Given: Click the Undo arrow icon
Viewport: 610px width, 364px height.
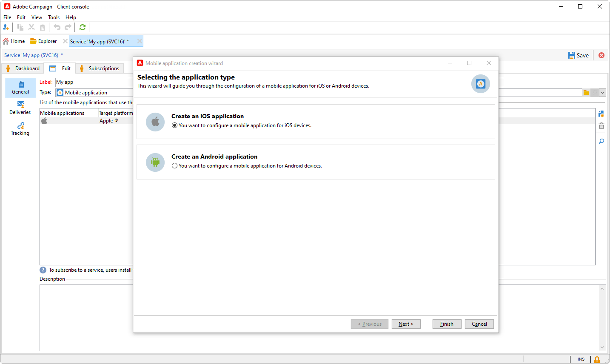Looking at the screenshot, I should 57,27.
